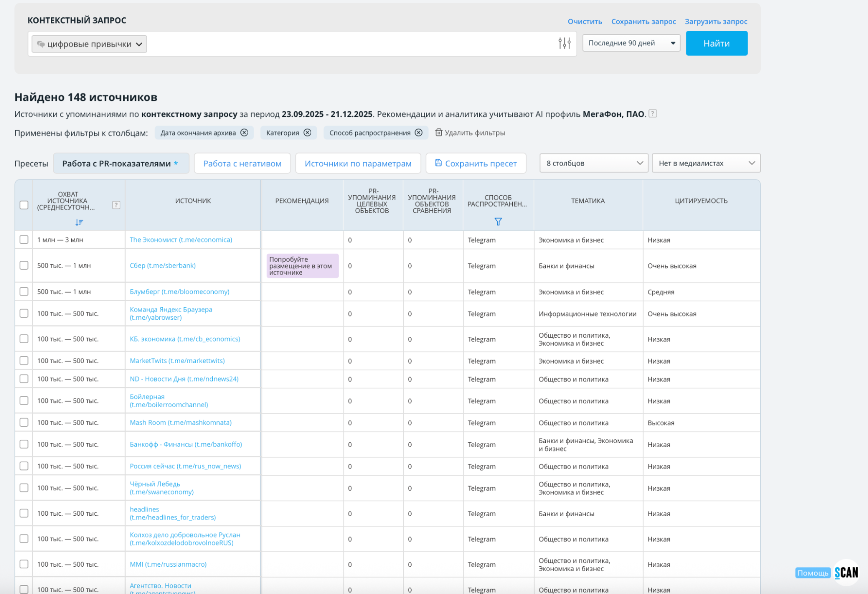The height and width of the screenshot is (594, 868).
Task: Click the question mark in ОХВАТ header
Action: (116, 205)
